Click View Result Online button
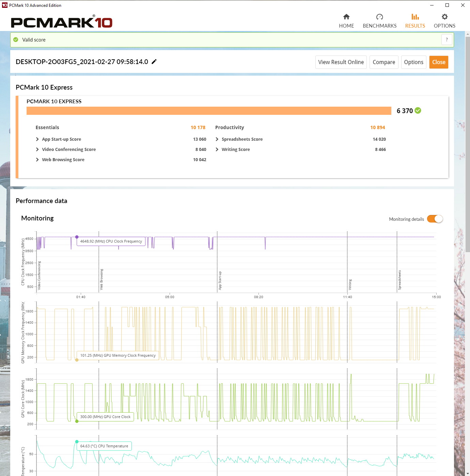Viewport: 470px width, 476px height. point(341,62)
